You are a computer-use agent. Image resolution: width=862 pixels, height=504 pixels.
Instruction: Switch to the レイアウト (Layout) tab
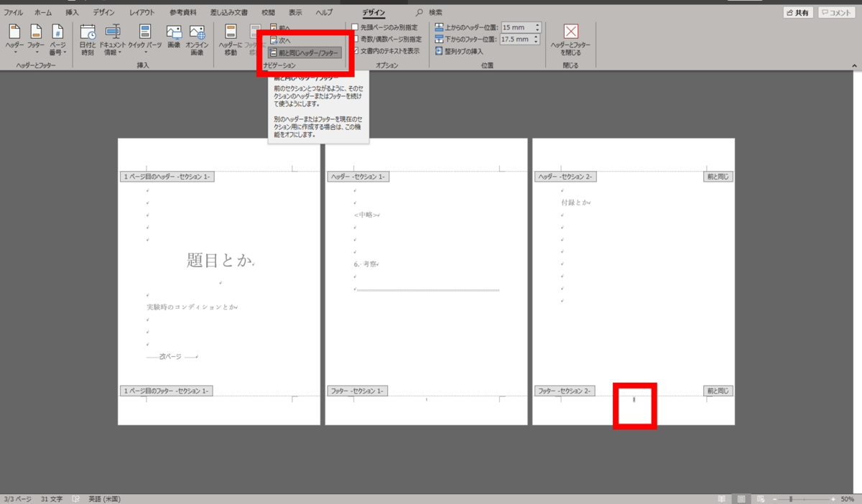[142, 12]
